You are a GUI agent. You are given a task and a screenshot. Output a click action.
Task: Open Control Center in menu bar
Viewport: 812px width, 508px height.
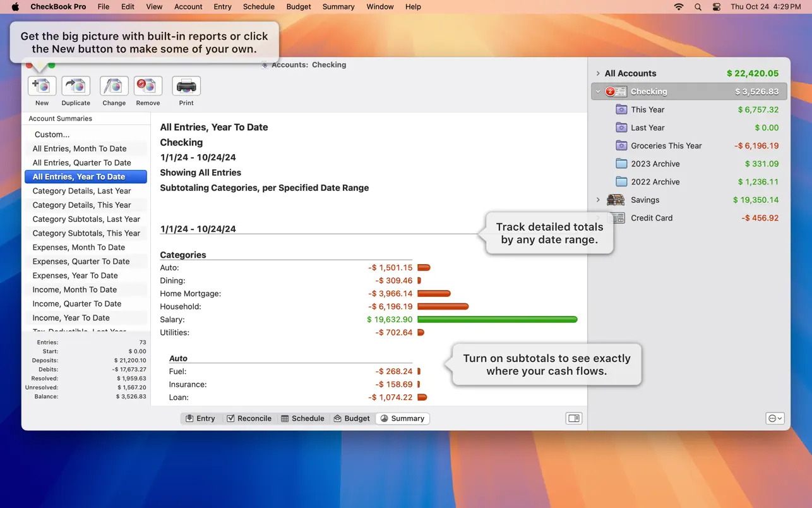pyautogui.click(x=717, y=7)
